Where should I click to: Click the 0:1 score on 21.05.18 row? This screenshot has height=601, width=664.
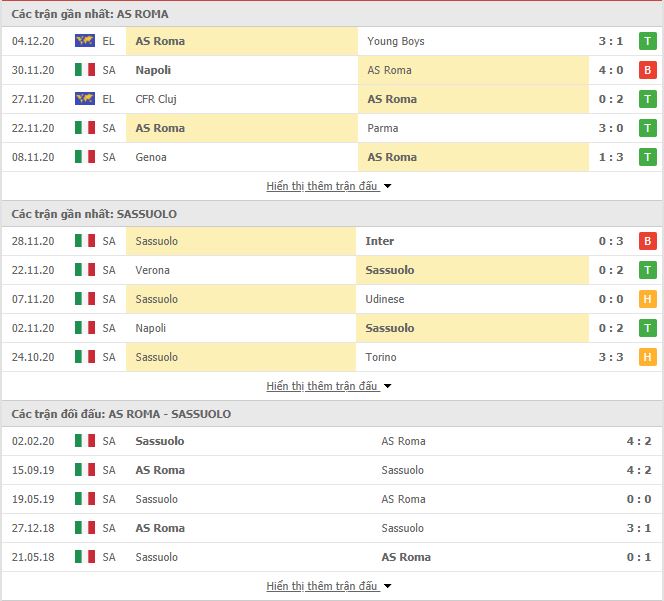point(639,557)
